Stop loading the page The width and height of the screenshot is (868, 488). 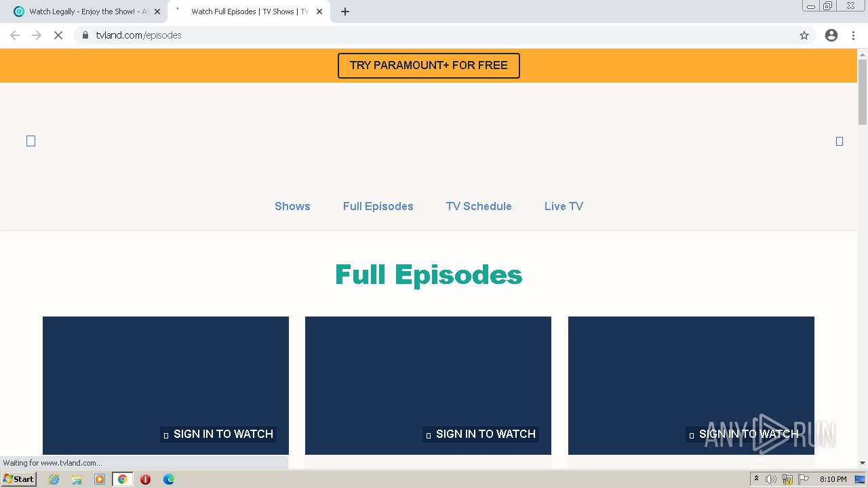click(x=58, y=35)
